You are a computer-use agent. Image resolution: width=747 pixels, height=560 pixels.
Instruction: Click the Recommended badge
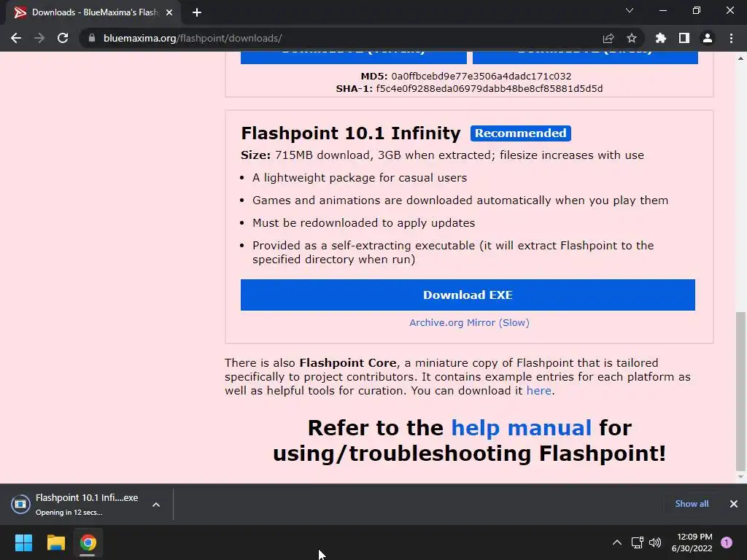tap(521, 133)
